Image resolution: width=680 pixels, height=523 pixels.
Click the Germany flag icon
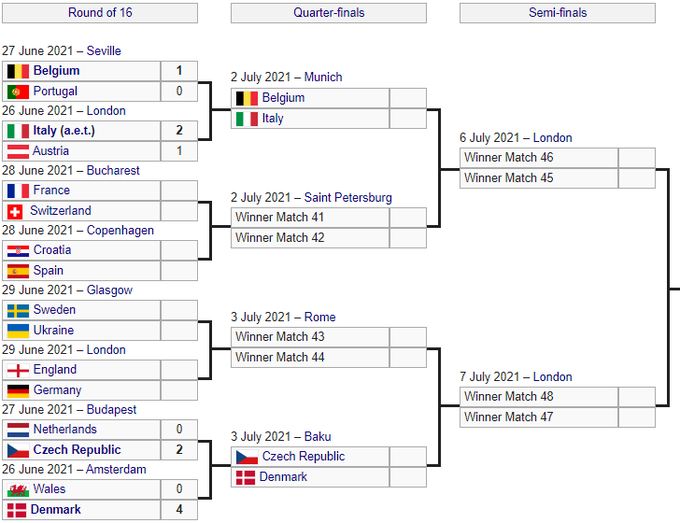pos(17,390)
